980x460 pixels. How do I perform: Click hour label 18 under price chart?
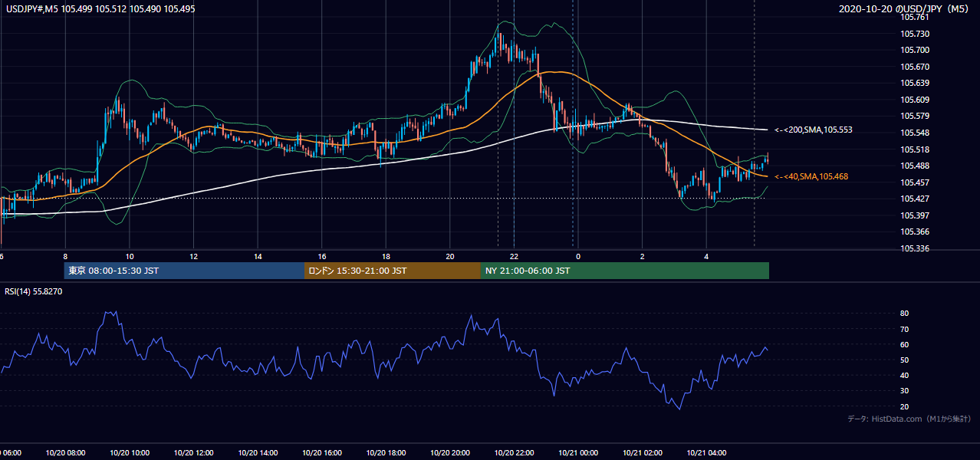pyautogui.click(x=386, y=256)
